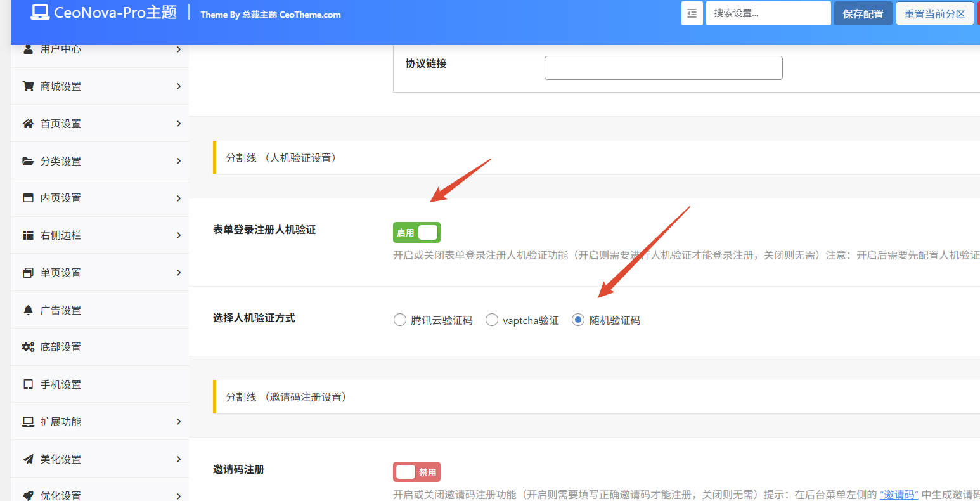The height and width of the screenshot is (501, 980).
Task: Select the 腾讯云验证码 radio option
Action: (399, 320)
